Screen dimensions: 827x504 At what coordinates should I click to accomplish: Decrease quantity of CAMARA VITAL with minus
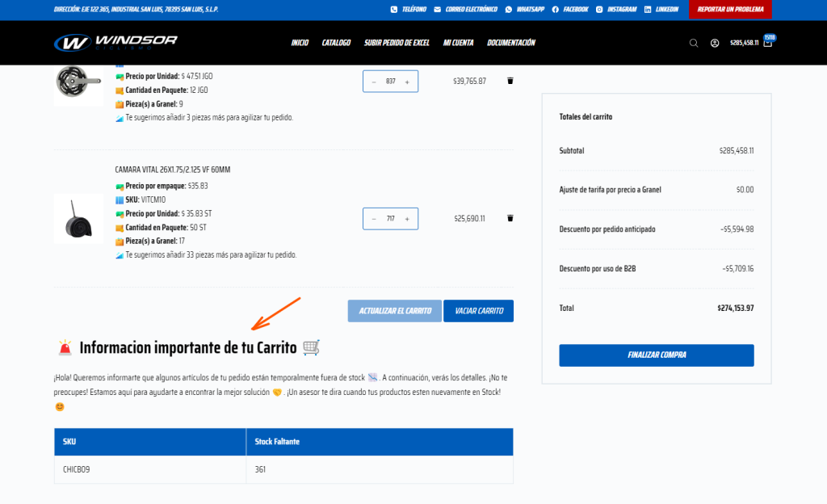pos(374,219)
